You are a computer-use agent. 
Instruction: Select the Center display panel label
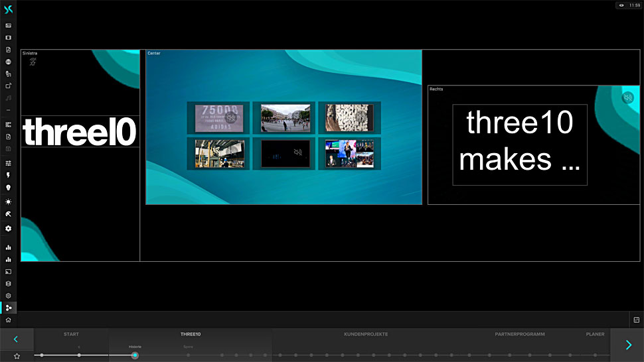click(x=154, y=53)
